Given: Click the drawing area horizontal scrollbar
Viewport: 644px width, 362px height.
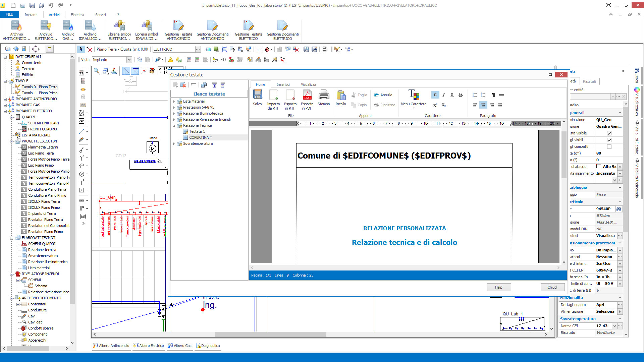Looking at the screenshot, I should coord(271,334).
